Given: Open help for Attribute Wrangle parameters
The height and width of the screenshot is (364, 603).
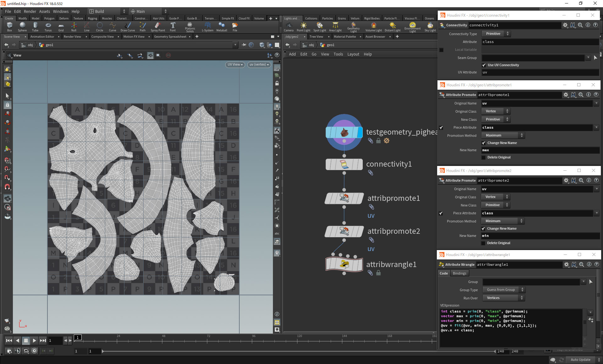Looking at the screenshot, I should 597,265.
